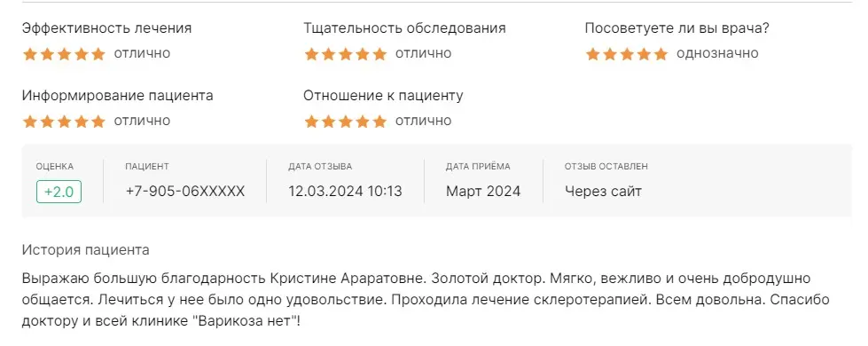The width and height of the screenshot is (868, 346).
Task: Click the stars under Эффективность лечения
Action: 64,54
